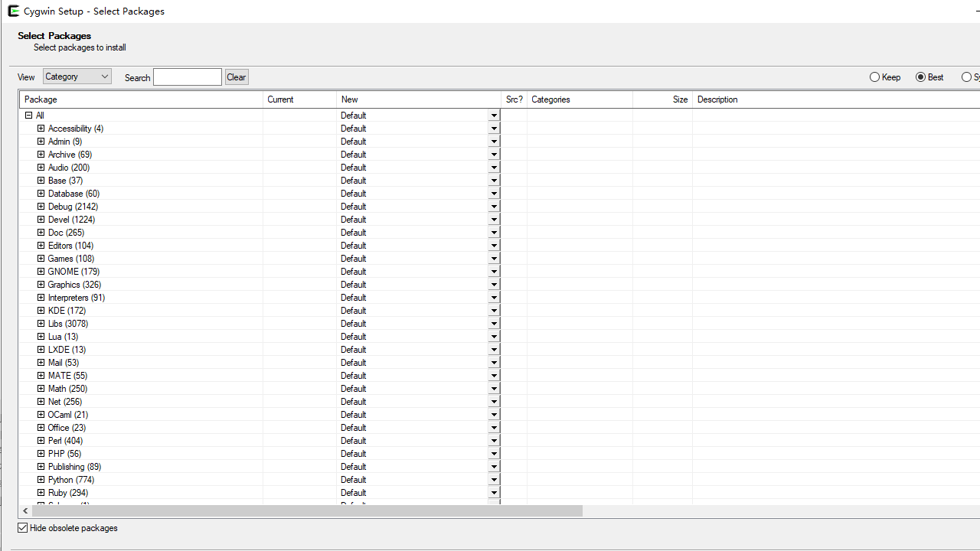Click the horizontal scrollbar thumb
This screenshot has width=980, height=551.
tap(306, 510)
